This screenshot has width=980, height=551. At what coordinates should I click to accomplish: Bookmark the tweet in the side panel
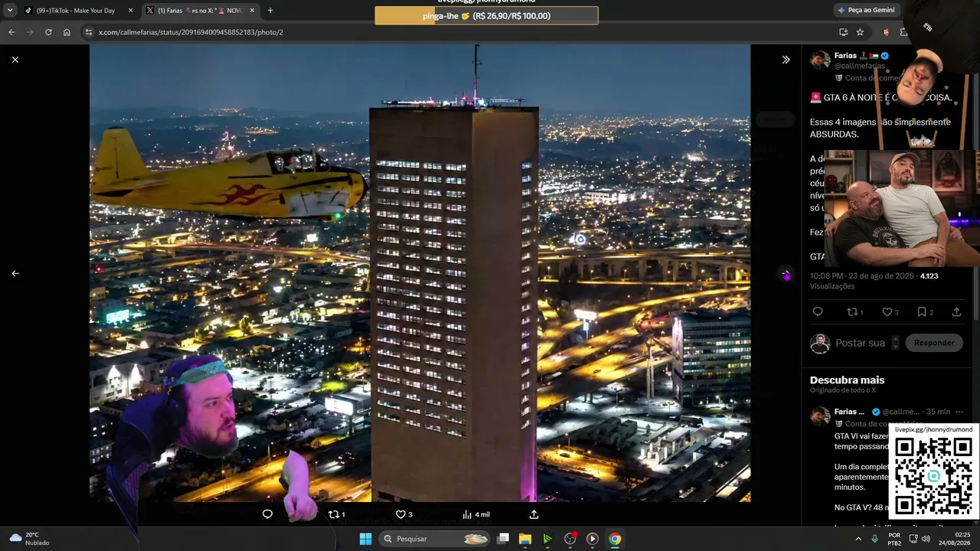[925, 312]
